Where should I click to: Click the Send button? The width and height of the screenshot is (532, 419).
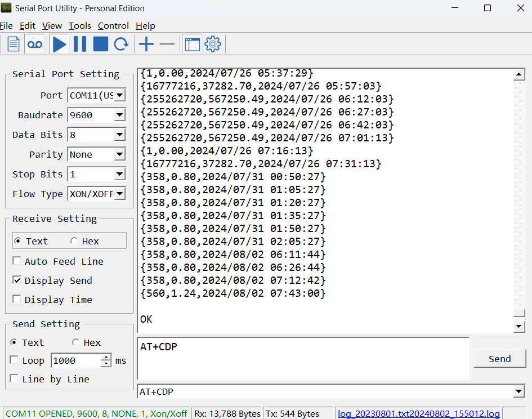click(499, 359)
